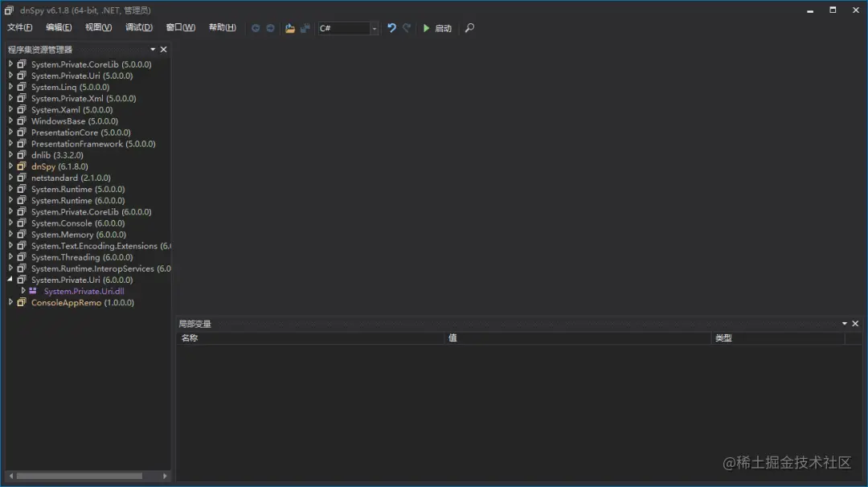Select System.Runtime (5.0.0.0) assembly

tap(78, 190)
